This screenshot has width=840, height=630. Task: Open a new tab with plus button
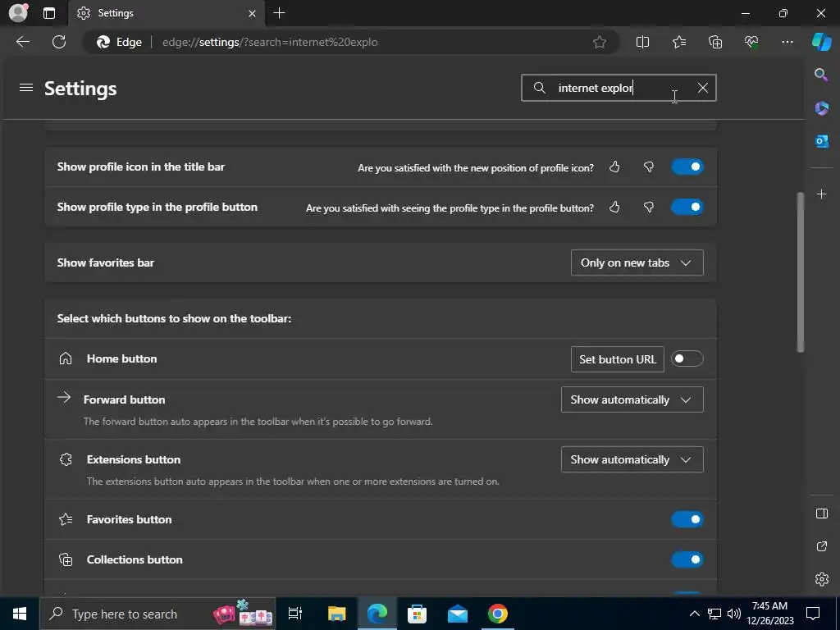279,13
